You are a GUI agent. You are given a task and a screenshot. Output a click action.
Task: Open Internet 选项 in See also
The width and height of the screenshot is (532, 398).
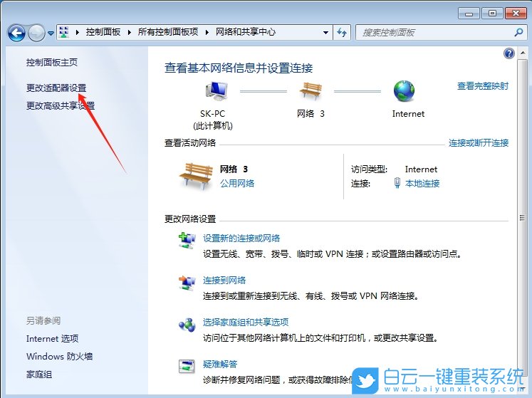coord(52,339)
